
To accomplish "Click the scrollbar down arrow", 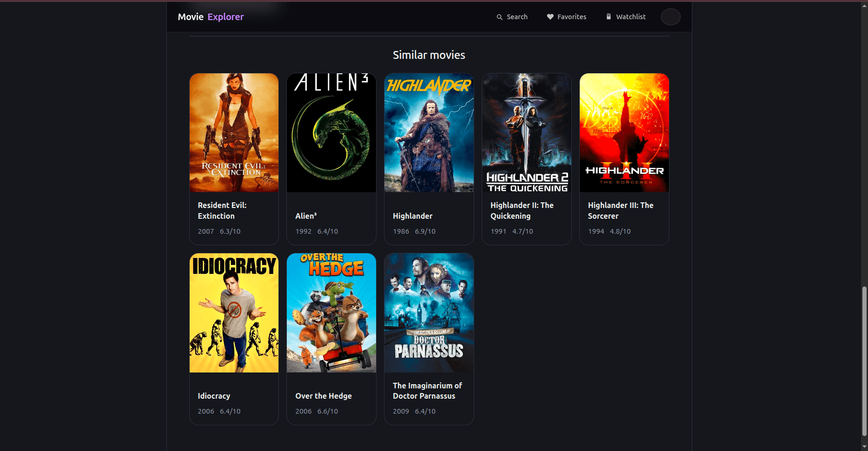I will coord(864,447).
